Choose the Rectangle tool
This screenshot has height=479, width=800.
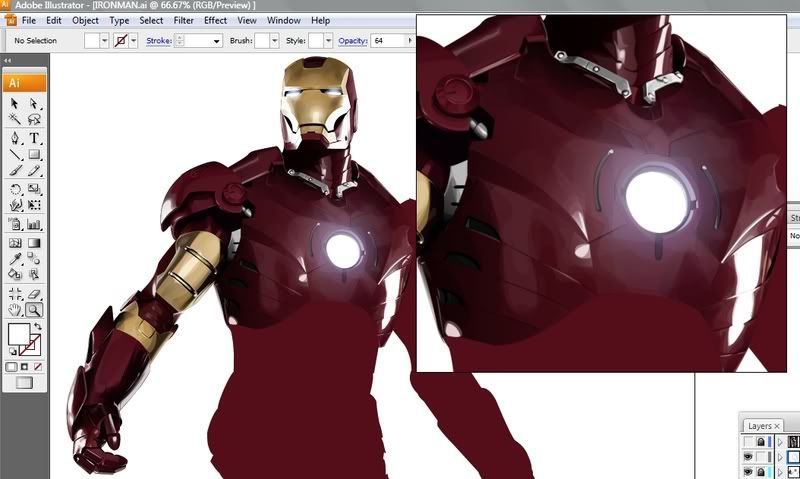34,155
